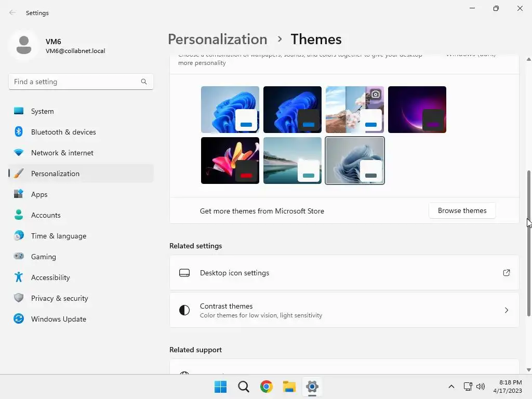Click the Accessibility figure icon
Screen dimensions: 532x399
[19, 277]
